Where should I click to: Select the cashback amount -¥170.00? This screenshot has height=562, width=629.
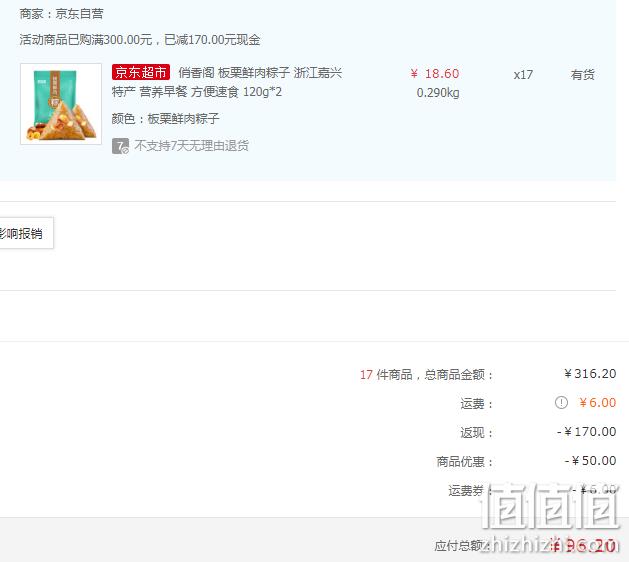click(x=586, y=432)
